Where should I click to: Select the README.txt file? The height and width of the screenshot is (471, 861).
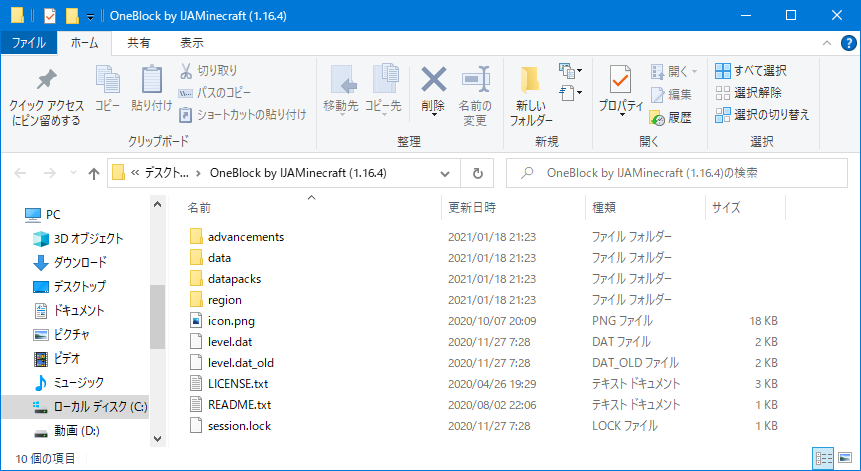tap(239, 405)
